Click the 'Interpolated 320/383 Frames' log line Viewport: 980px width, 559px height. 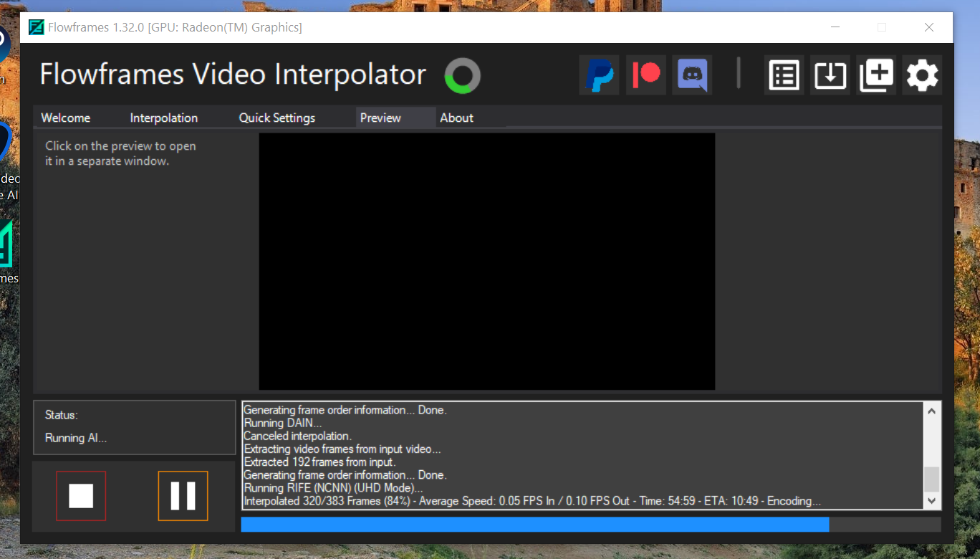coord(532,501)
